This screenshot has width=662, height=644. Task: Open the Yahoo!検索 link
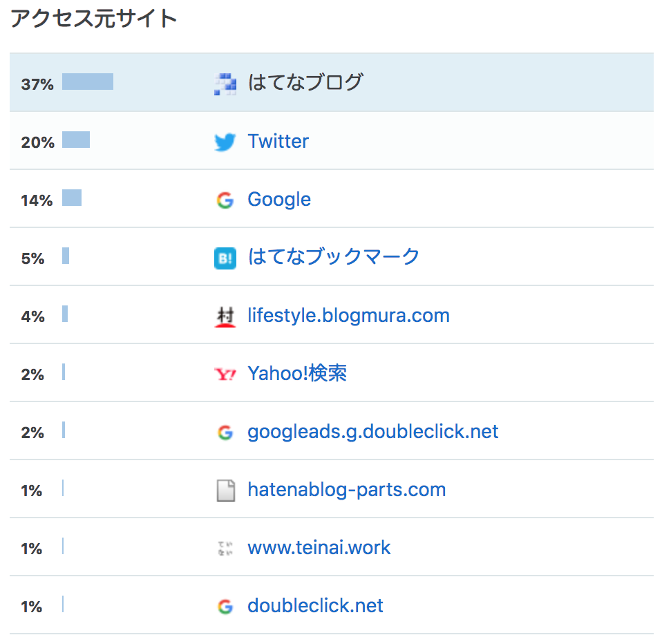(x=297, y=373)
